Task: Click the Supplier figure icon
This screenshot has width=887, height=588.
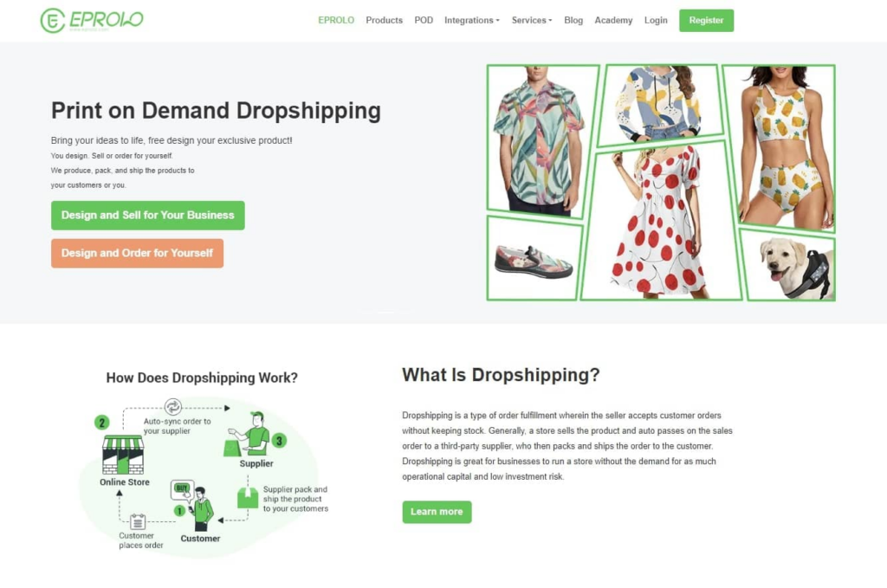Action: click(248, 434)
